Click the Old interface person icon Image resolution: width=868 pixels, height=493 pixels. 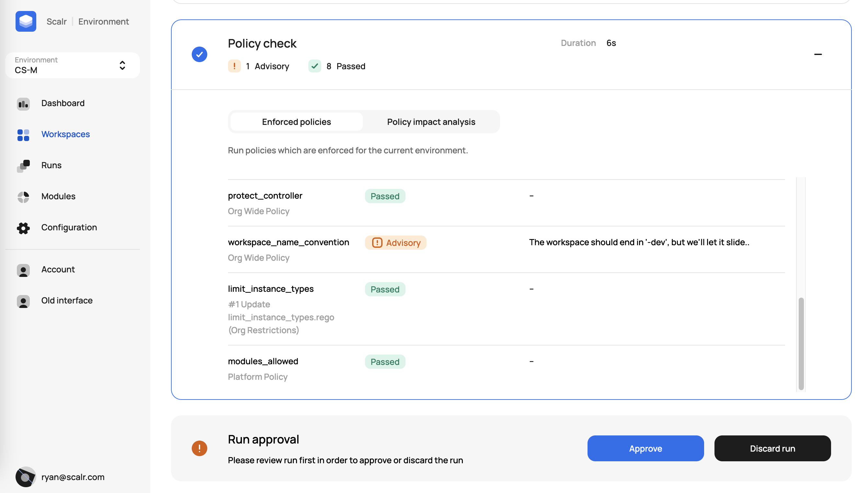(x=23, y=301)
